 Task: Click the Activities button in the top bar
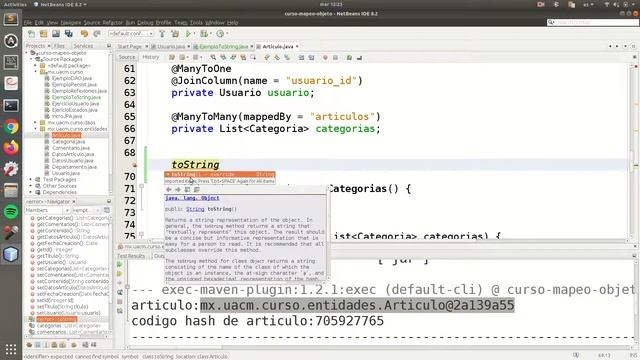click(x=15, y=4)
